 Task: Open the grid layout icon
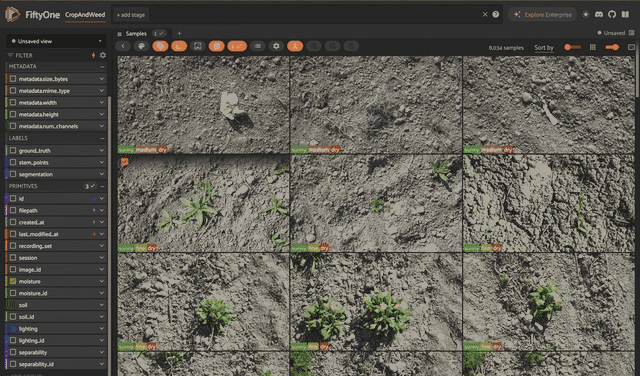(x=593, y=47)
